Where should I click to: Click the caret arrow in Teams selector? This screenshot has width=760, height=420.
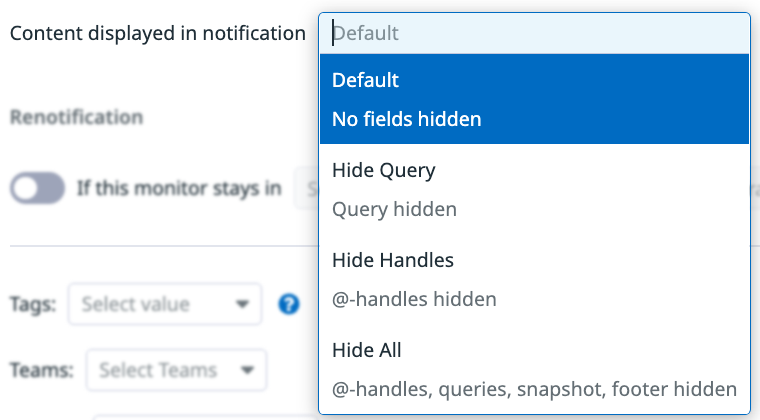tap(247, 370)
